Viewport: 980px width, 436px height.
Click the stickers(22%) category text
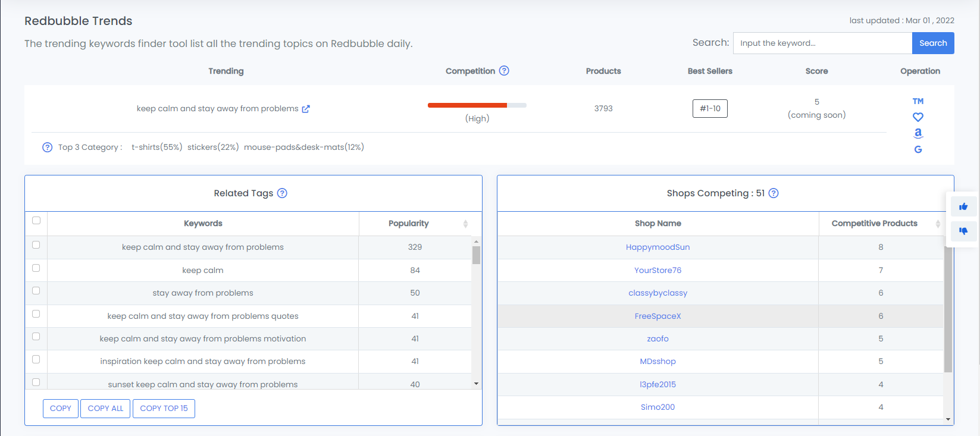click(x=213, y=148)
